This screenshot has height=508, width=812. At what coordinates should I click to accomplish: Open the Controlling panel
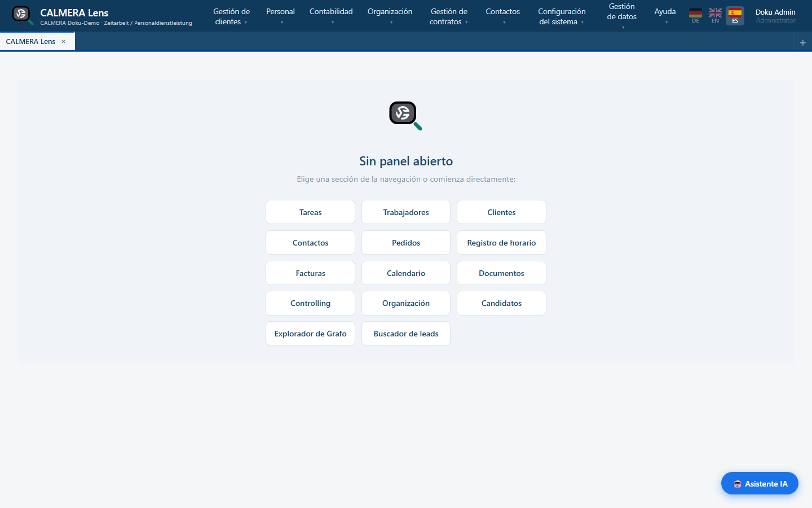310,303
